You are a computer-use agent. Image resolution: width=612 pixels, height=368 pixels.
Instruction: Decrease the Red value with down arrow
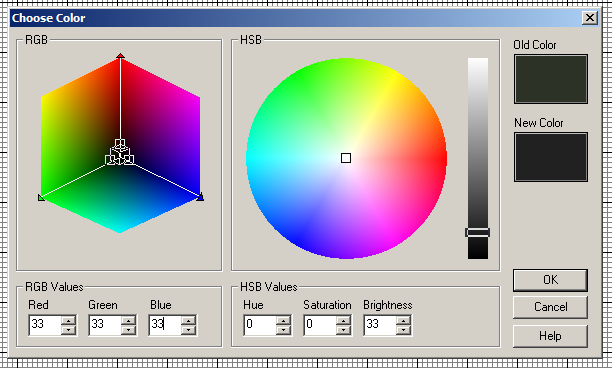pyautogui.click(x=69, y=330)
